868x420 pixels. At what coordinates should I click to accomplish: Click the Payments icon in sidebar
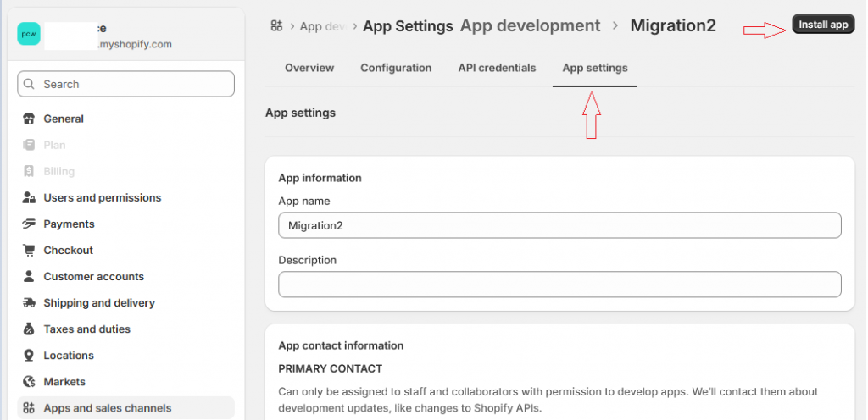coord(29,224)
